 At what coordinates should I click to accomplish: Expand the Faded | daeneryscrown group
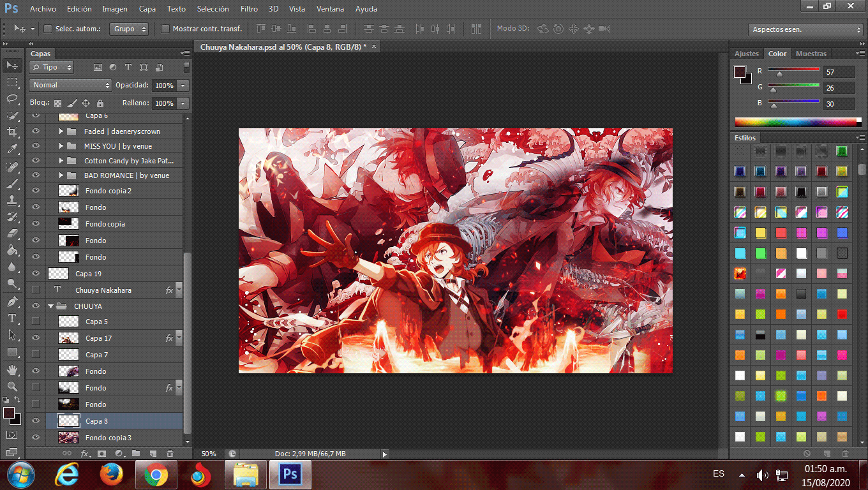click(61, 131)
